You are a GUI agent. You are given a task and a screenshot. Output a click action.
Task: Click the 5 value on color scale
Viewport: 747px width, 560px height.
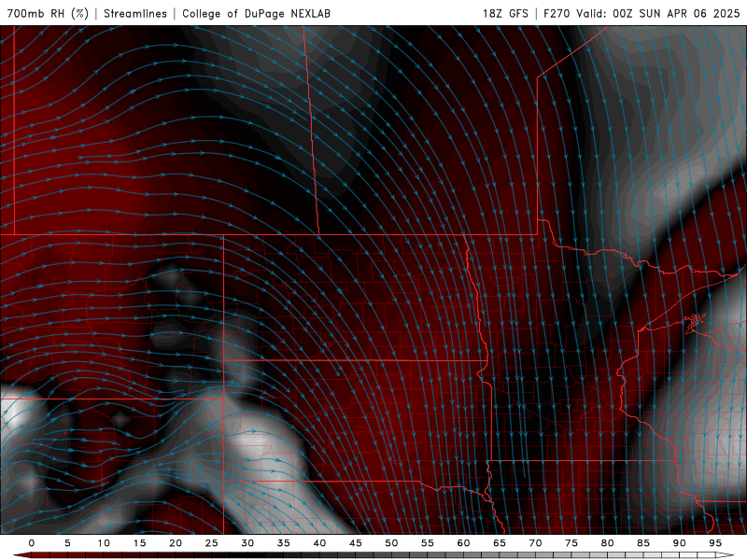(67, 543)
